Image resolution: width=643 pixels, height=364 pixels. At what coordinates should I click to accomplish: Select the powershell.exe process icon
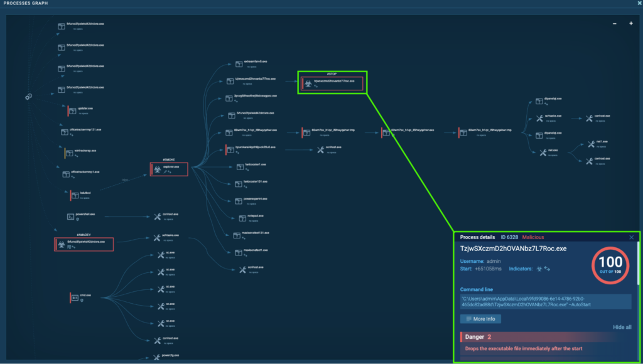[x=71, y=216]
